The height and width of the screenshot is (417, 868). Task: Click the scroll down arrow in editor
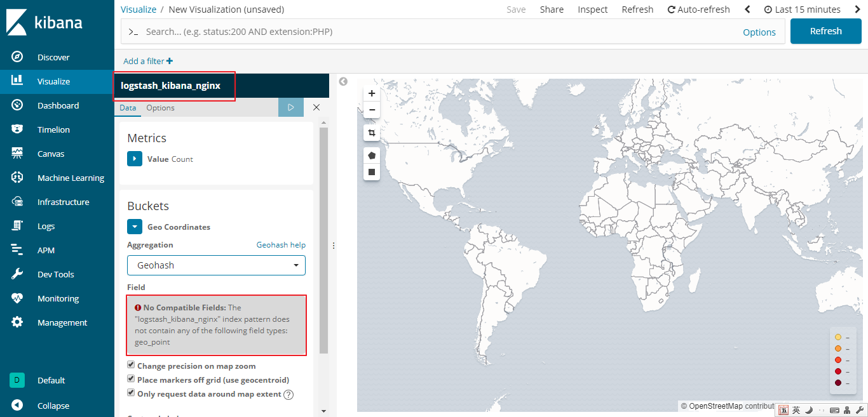pyautogui.click(x=323, y=411)
